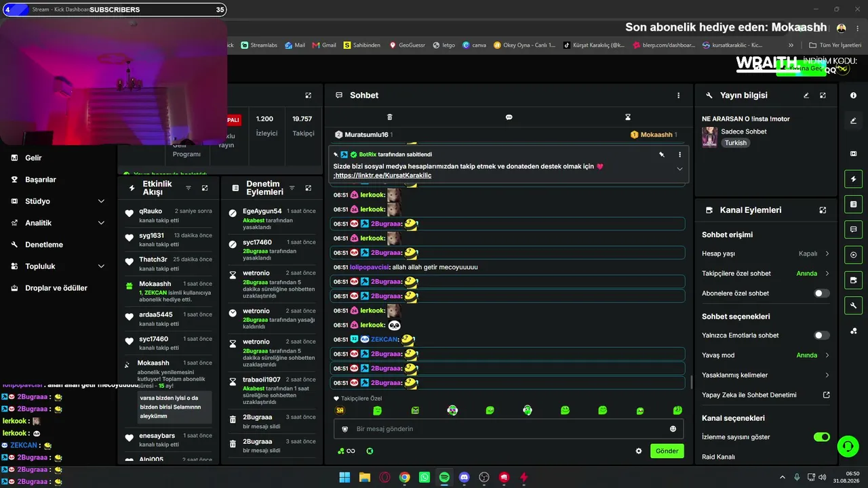Screen dimensions: 868x488
Task: Click EgeAygun54 in Denetim Eylemleri
Action: coord(262,211)
